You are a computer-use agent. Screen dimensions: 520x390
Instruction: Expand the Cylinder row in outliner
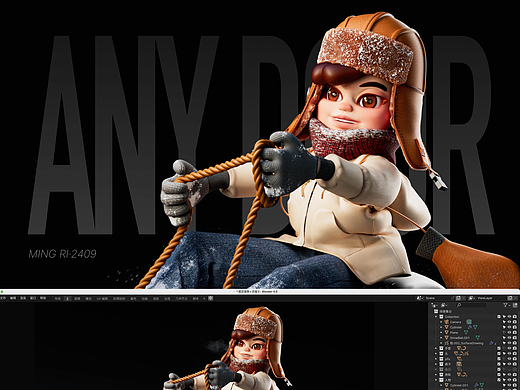tap(441, 327)
